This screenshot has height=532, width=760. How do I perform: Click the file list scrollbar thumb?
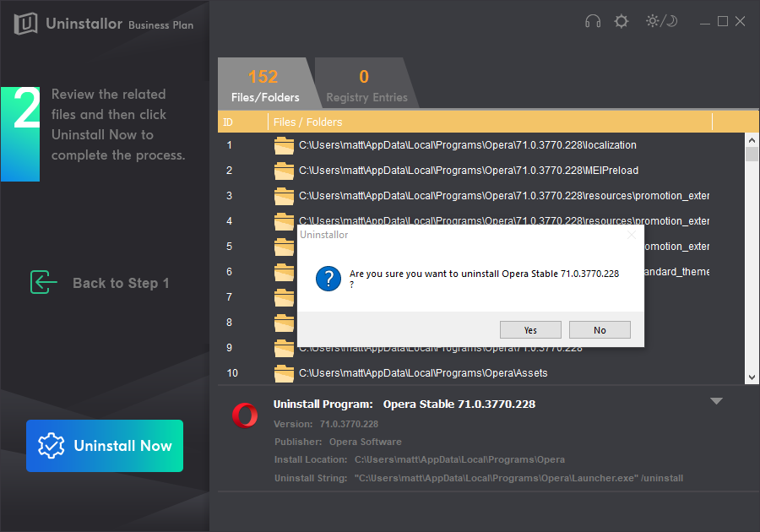click(x=752, y=154)
